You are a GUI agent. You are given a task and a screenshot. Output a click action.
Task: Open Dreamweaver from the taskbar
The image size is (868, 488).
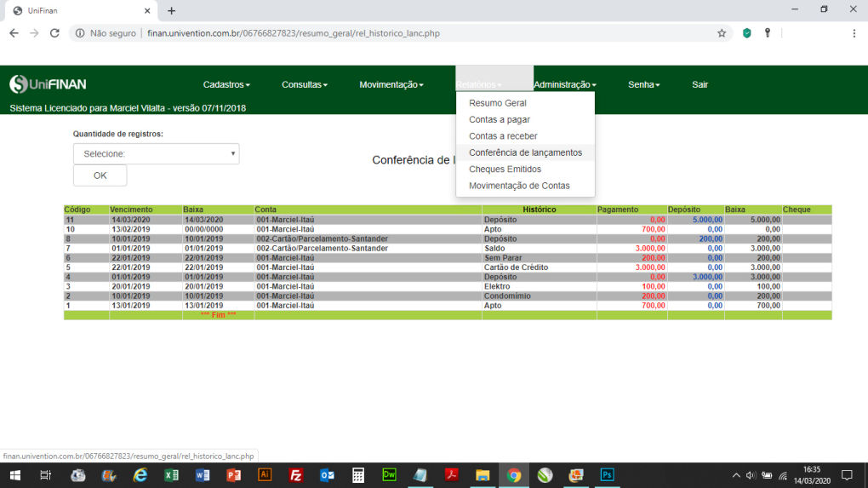pyautogui.click(x=390, y=475)
